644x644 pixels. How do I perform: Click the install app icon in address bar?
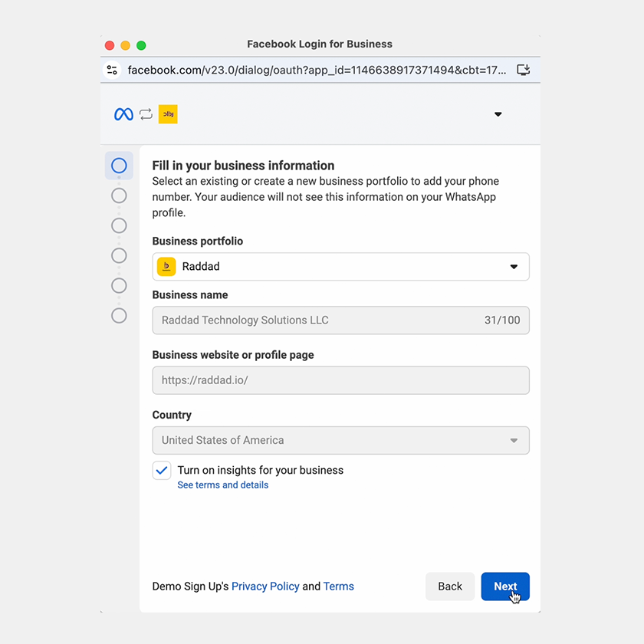click(x=524, y=70)
